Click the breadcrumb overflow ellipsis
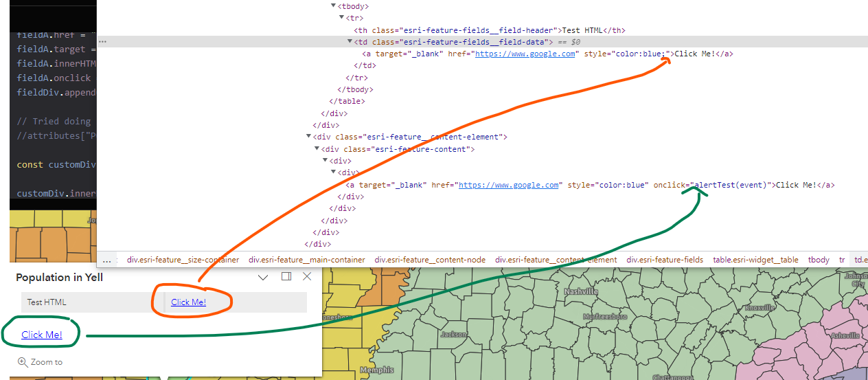The height and width of the screenshot is (380, 868). [106, 260]
